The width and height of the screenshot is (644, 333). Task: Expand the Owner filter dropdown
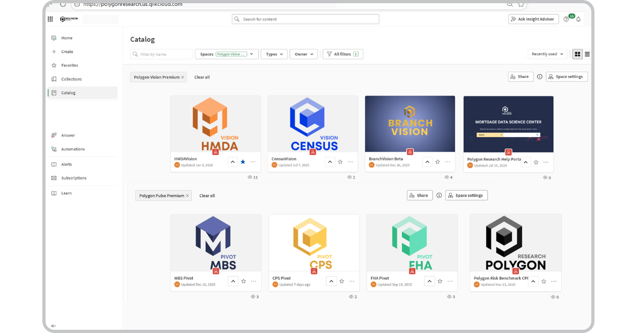click(304, 54)
